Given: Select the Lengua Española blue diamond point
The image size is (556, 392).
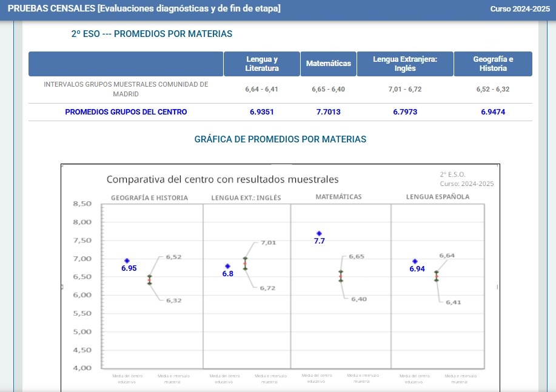Looking at the screenshot, I should pyautogui.click(x=415, y=261).
